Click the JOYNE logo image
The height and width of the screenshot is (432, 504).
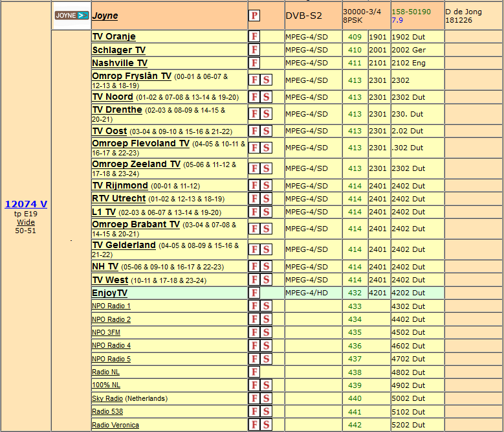(71, 16)
